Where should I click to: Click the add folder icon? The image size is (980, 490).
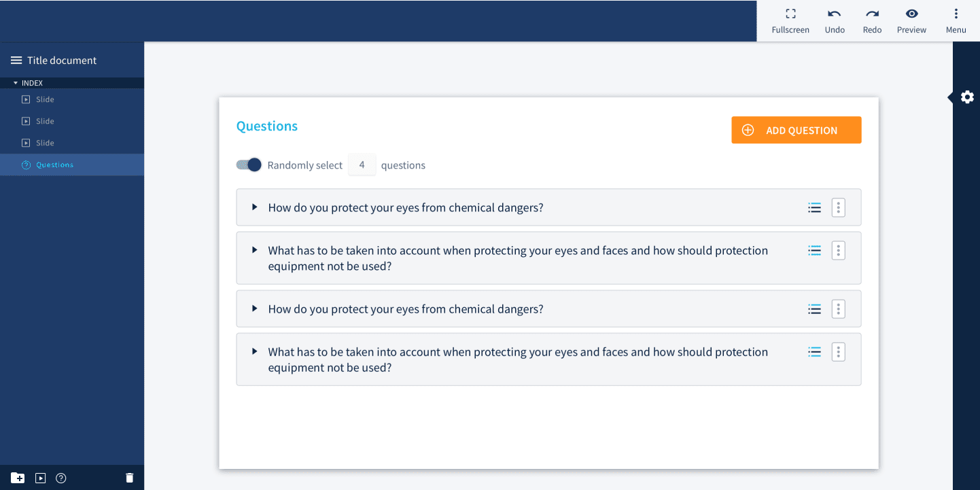18,478
